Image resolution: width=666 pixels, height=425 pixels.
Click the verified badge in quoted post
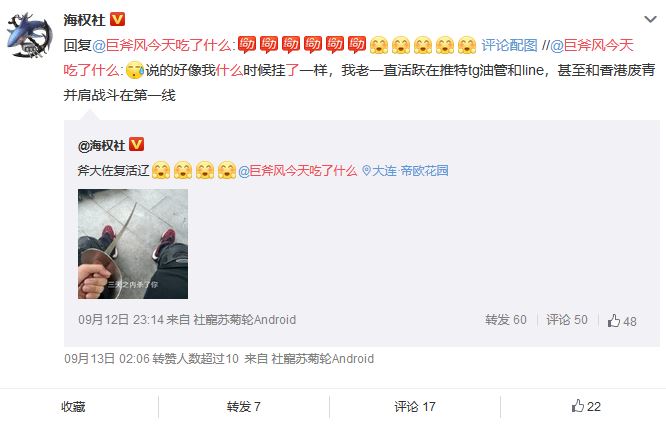[136, 144]
